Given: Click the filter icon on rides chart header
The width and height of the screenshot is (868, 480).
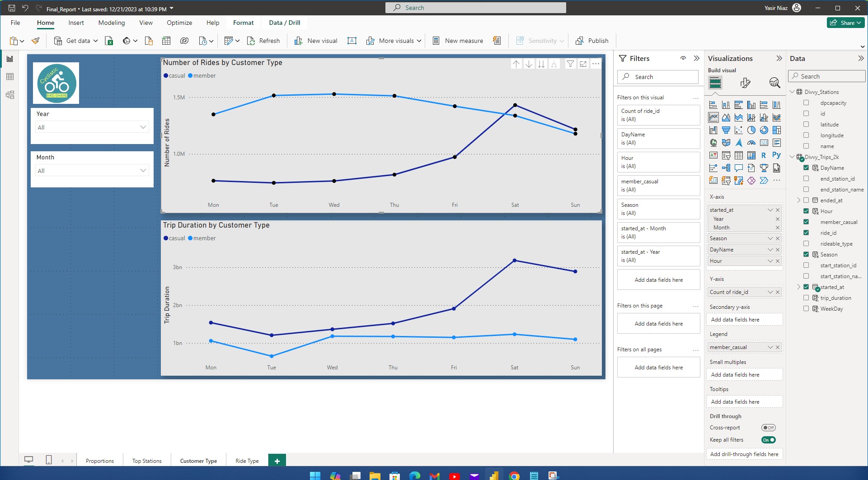Looking at the screenshot, I should 571,64.
